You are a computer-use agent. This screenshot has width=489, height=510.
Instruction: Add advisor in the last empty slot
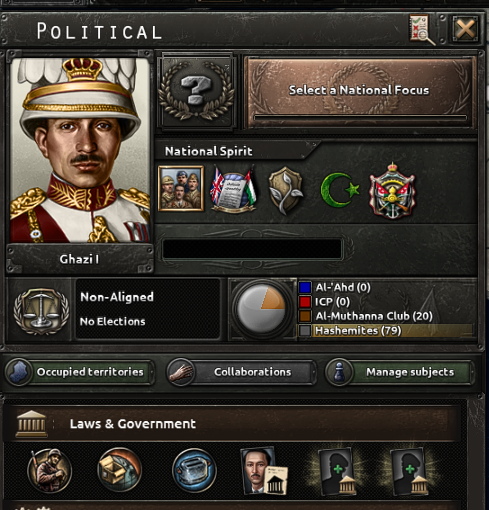[x=410, y=471]
